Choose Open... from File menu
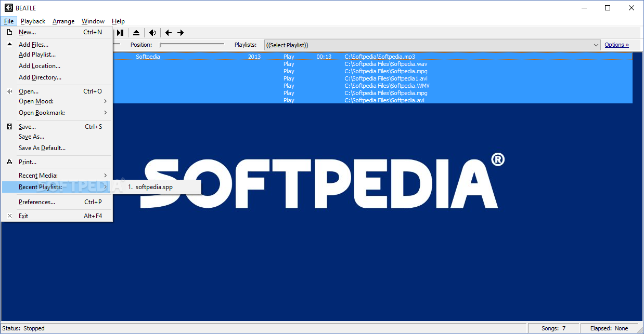 coord(57,91)
